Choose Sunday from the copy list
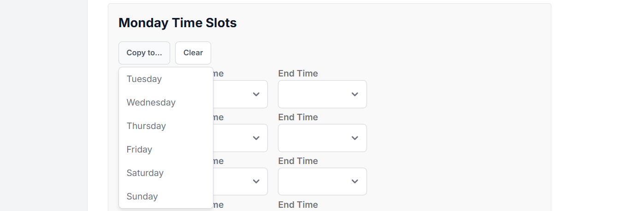 pos(142,197)
